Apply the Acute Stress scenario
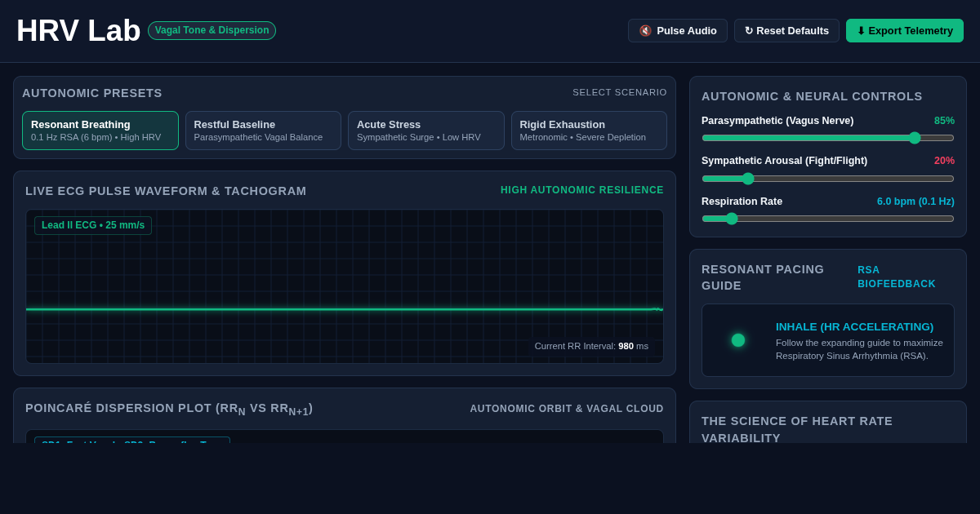The image size is (980, 514). [426, 131]
